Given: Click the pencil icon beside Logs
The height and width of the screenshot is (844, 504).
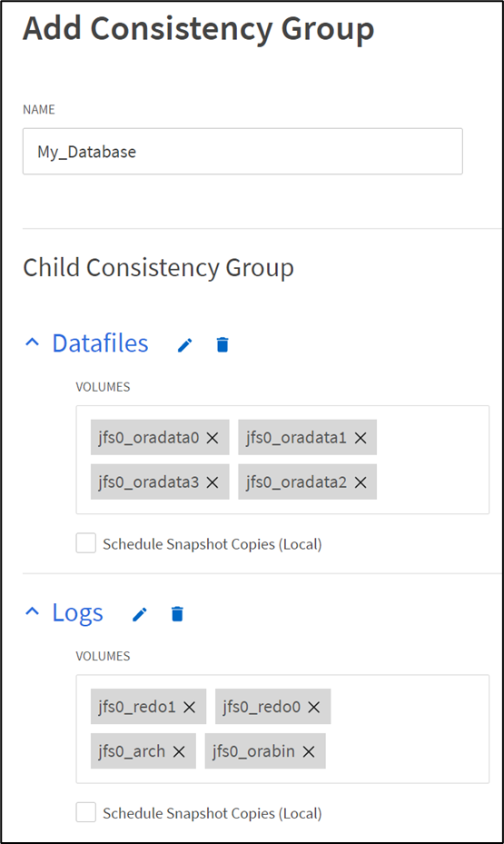Looking at the screenshot, I should [140, 614].
